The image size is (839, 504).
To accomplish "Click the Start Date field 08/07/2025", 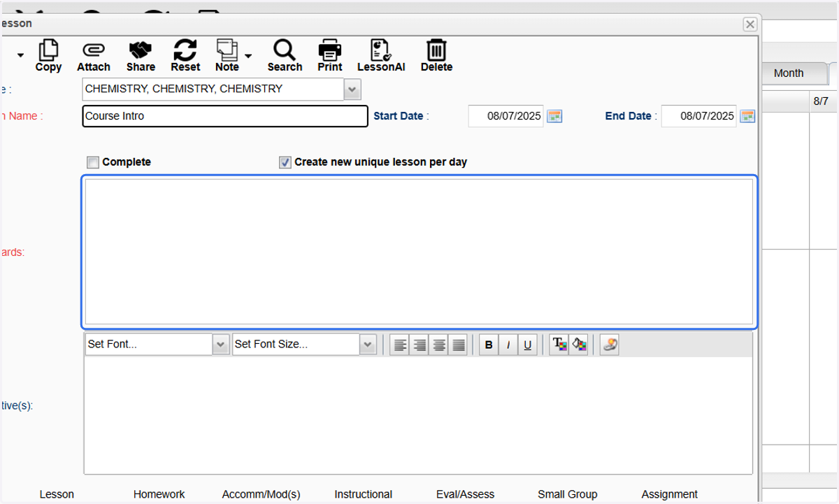I will [x=506, y=116].
